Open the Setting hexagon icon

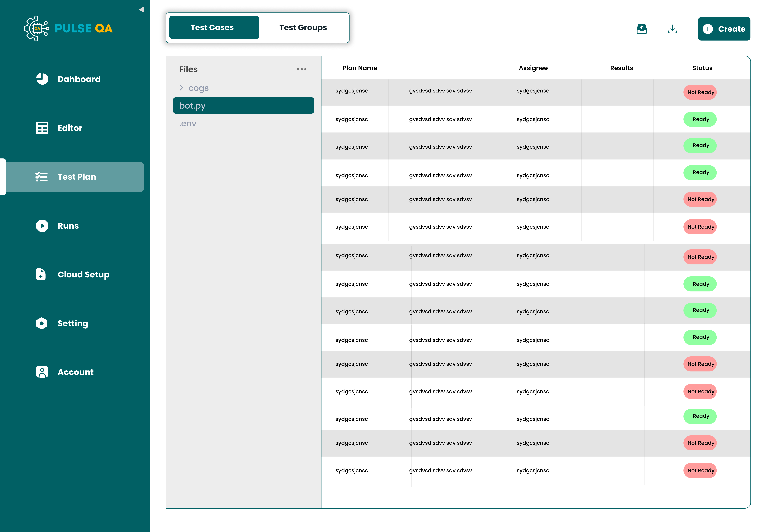42,323
